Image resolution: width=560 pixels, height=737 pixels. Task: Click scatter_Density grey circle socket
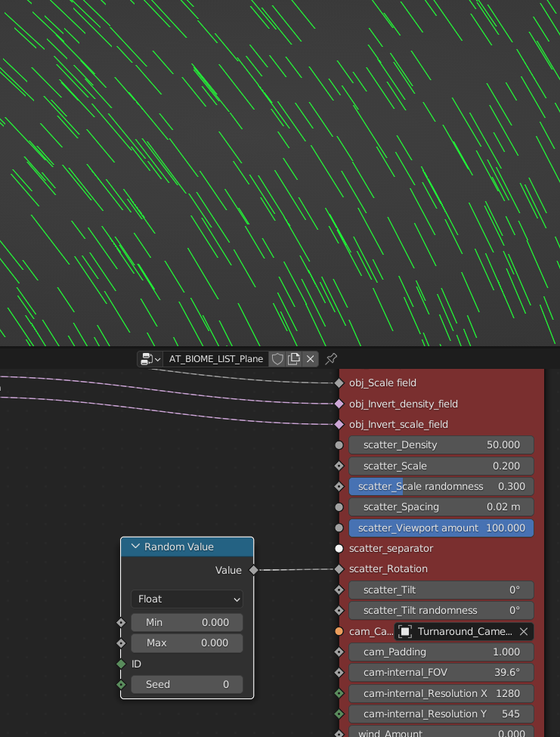click(339, 445)
